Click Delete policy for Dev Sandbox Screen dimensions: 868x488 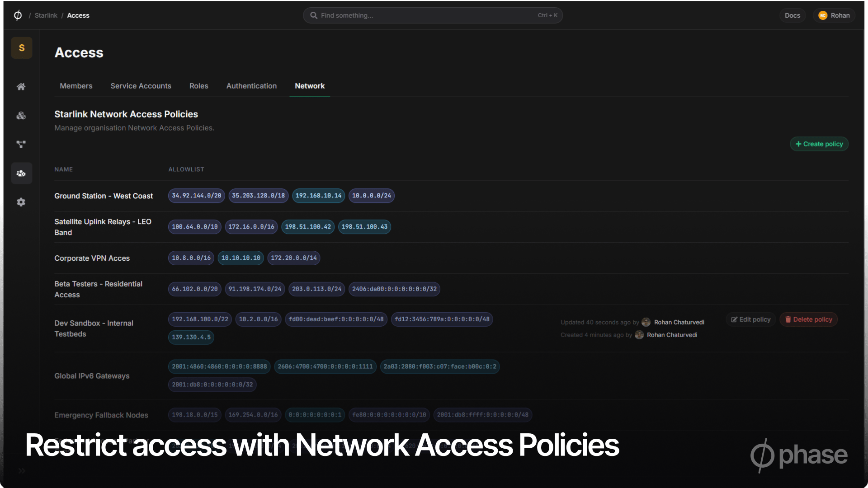coord(809,319)
